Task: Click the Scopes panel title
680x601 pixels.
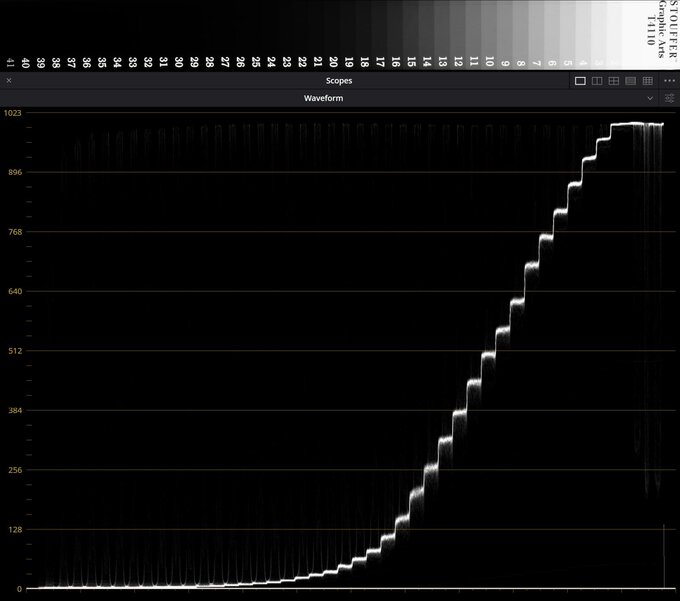Action: coord(339,81)
